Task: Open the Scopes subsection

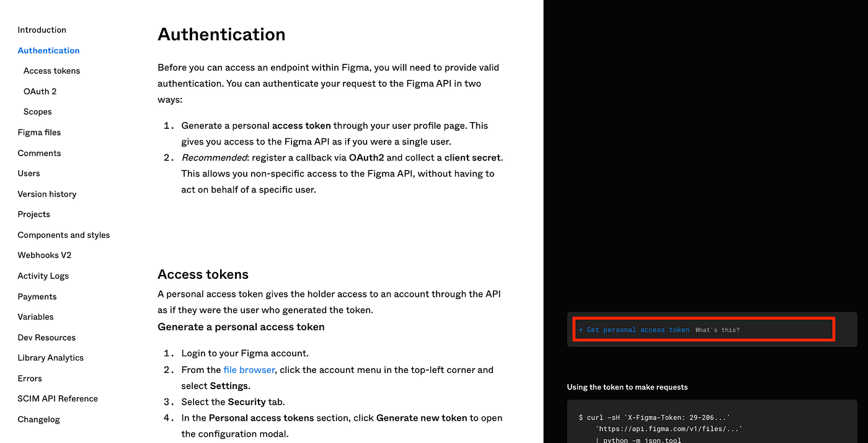Action: (x=37, y=112)
